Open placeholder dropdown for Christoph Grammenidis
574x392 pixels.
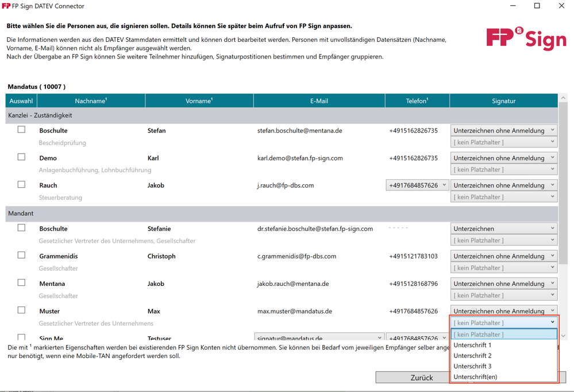point(504,267)
